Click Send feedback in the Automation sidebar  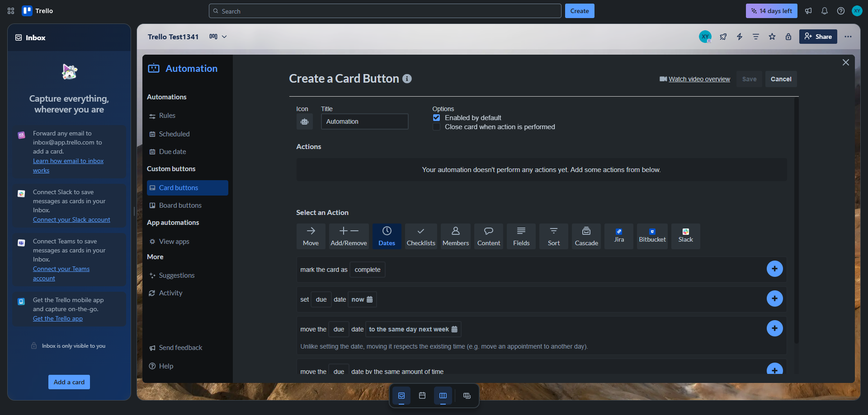point(188,348)
